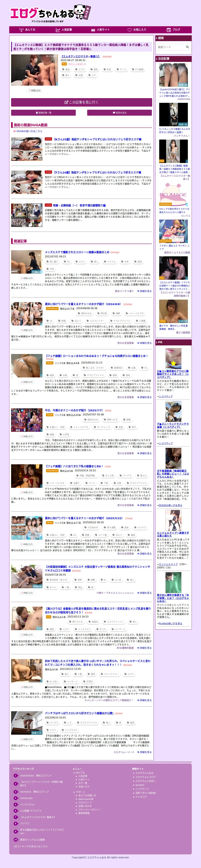Open footer あんてなの使い方 link
The height and width of the screenshot is (868, 201).
87,795
